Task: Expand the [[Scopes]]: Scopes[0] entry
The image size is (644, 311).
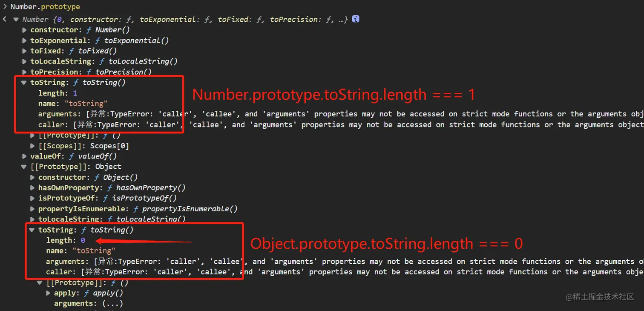Action: (32, 146)
